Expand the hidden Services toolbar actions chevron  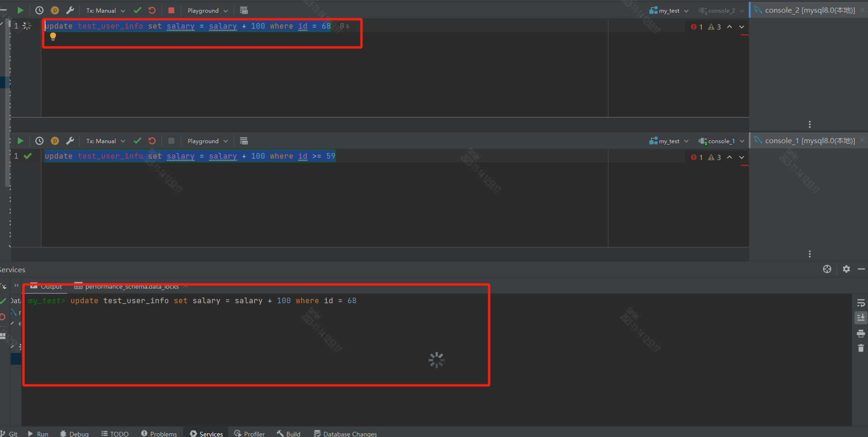[x=16, y=285]
